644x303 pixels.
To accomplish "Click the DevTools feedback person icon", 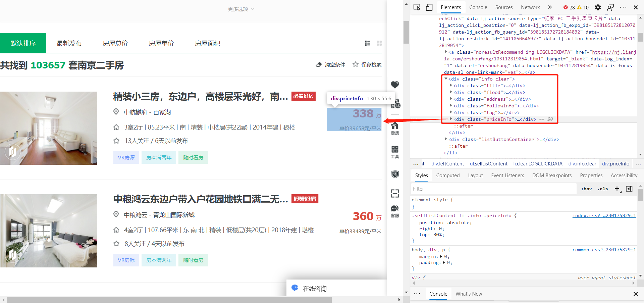I will 611,7.
